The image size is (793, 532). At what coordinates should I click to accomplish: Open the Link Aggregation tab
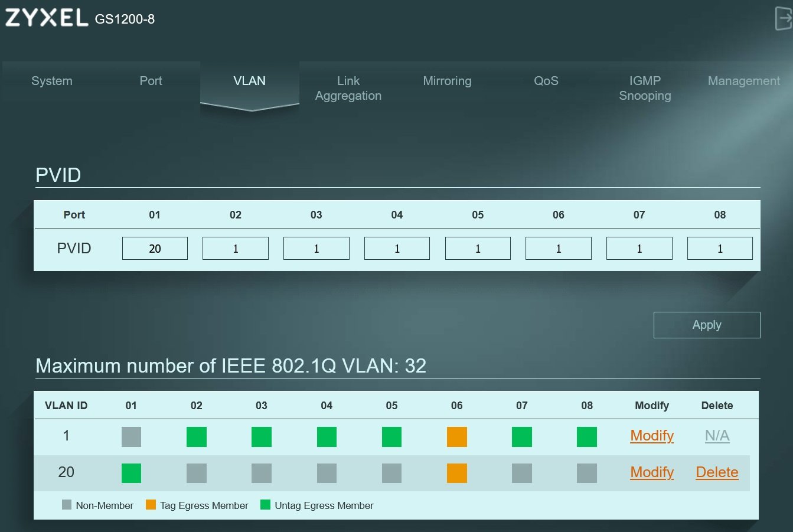348,88
